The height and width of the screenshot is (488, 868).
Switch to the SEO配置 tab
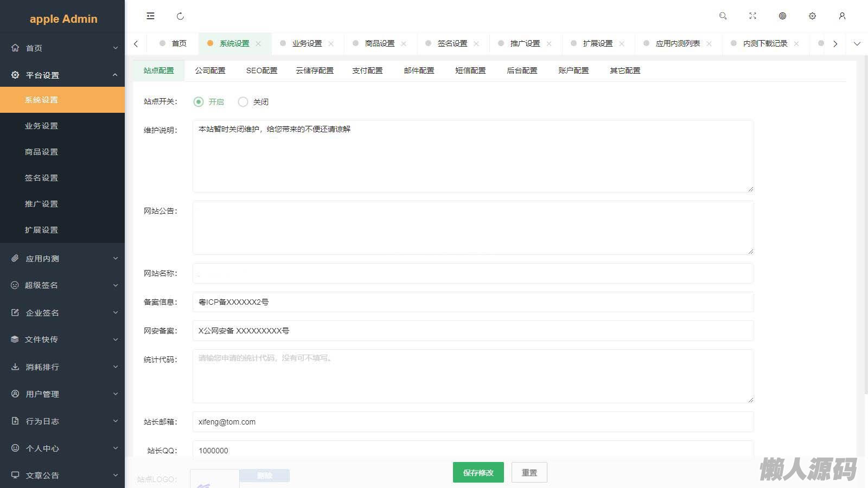coord(261,70)
